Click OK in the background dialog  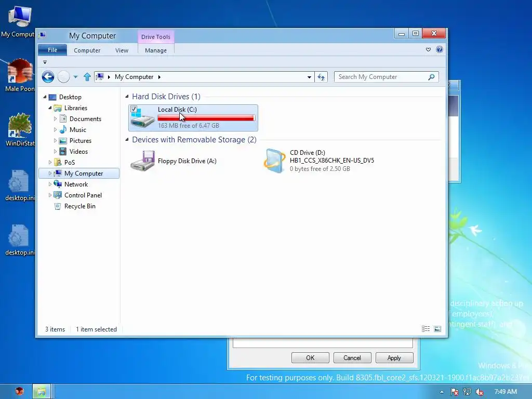310,357
